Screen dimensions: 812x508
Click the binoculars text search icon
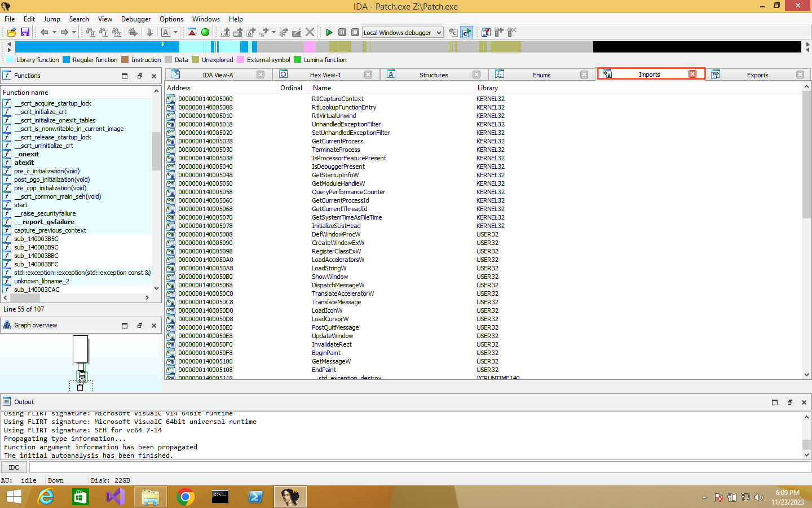[104, 32]
